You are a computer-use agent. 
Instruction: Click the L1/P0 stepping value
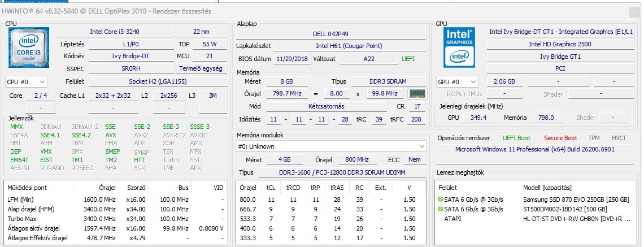tap(132, 44)
